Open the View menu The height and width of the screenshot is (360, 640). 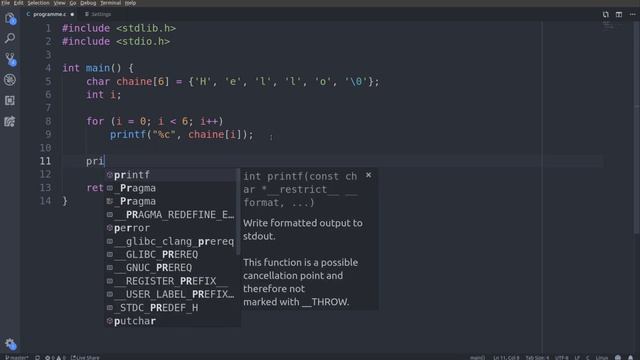click(x=60, y=3)
